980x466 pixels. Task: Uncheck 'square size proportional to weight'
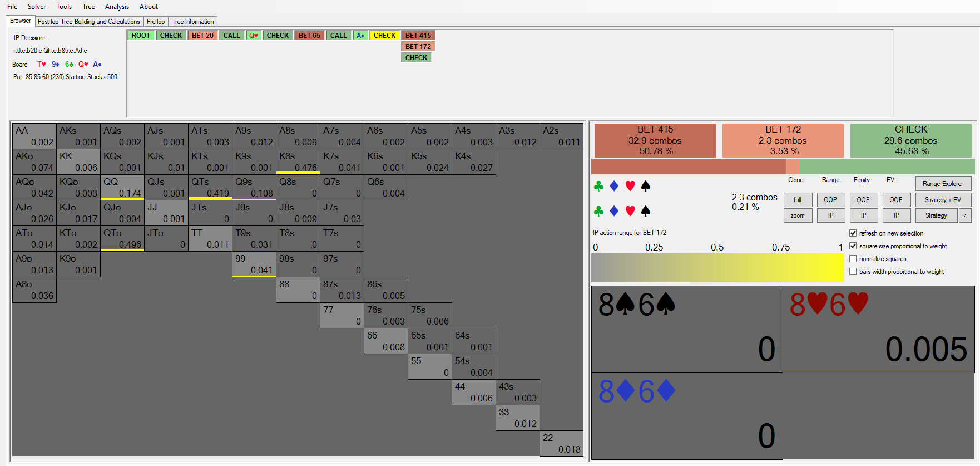(853, 246)
